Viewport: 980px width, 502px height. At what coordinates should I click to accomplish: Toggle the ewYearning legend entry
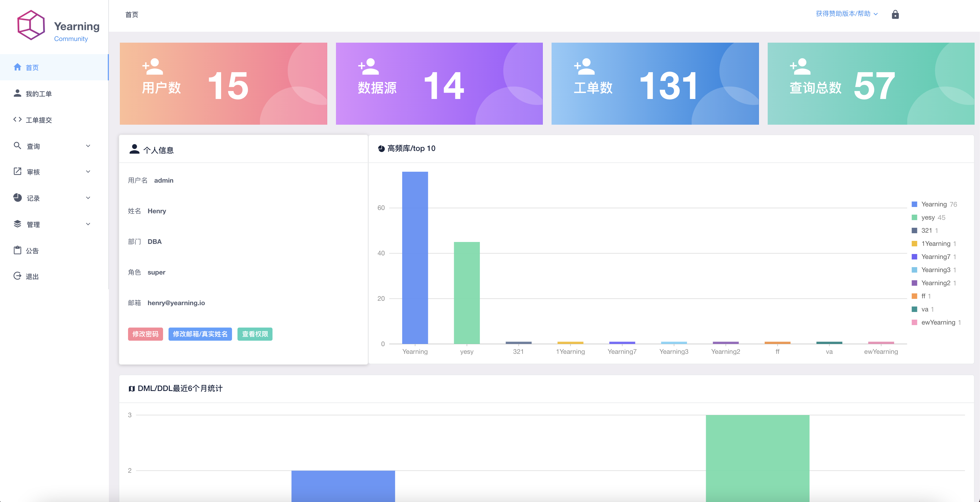coord(936,322)
